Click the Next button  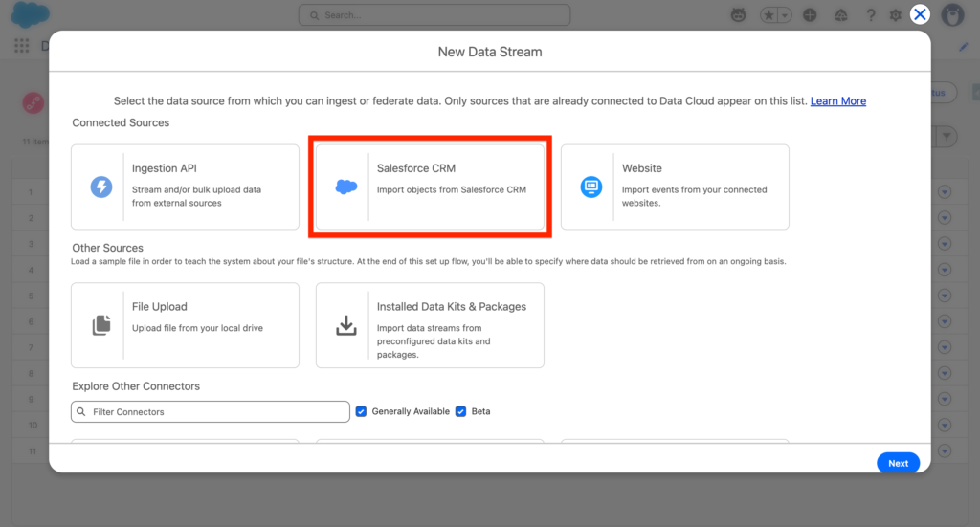[x=898, y=463]
